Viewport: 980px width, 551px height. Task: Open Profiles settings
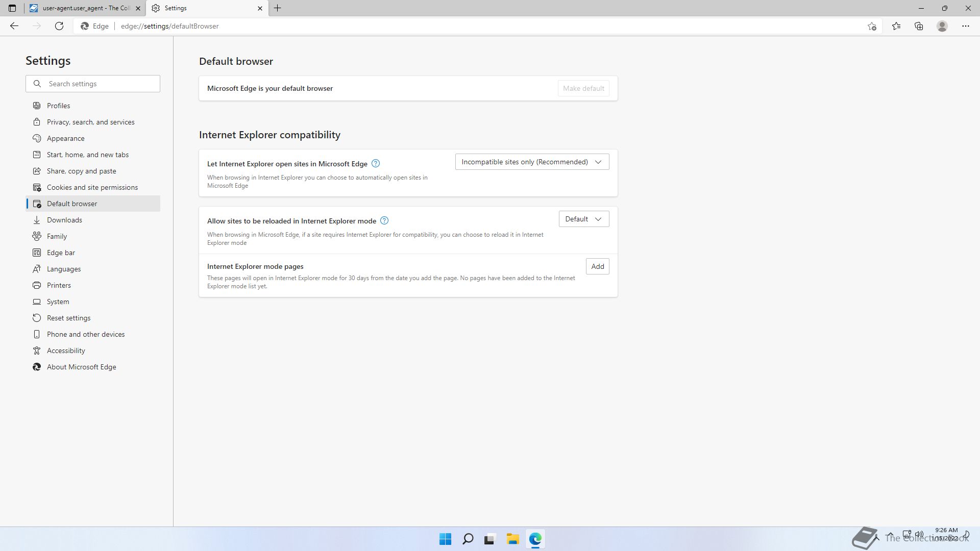pos(93,106)
